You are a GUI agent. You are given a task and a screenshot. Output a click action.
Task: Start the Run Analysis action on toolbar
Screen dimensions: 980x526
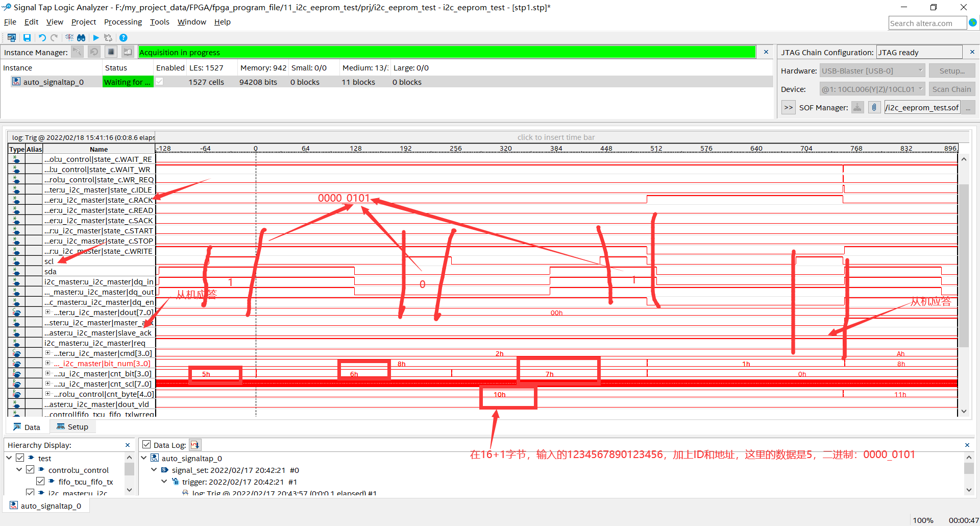[x=96, y=37]
